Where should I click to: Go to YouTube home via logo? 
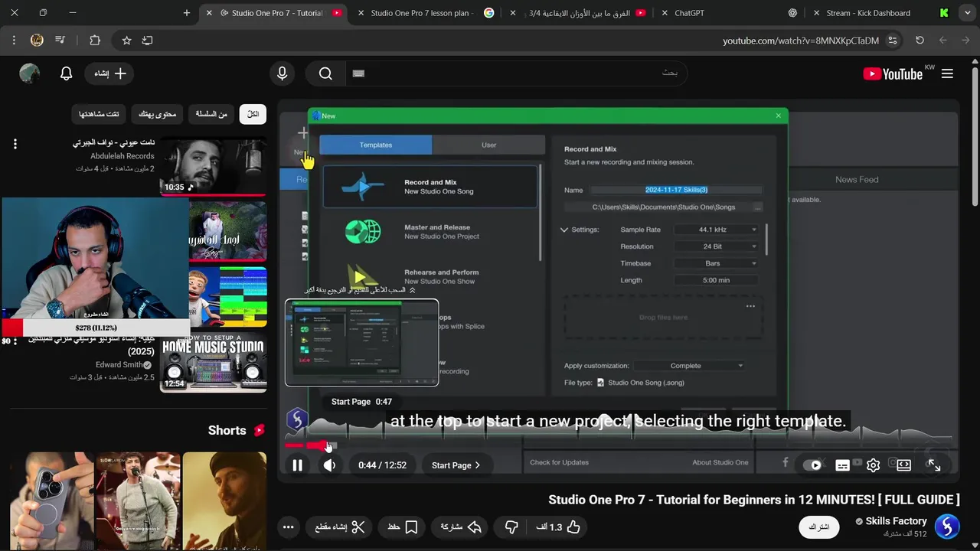893,73
